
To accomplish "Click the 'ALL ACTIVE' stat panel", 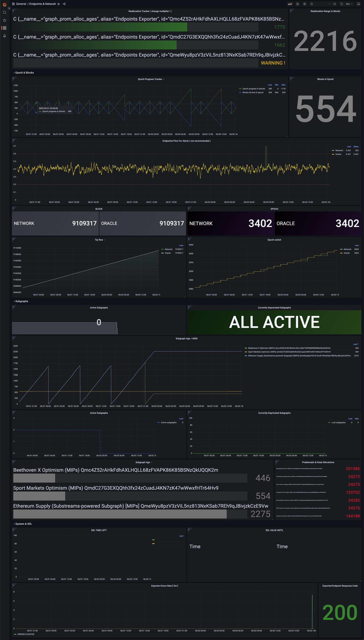I will [274, 322].
